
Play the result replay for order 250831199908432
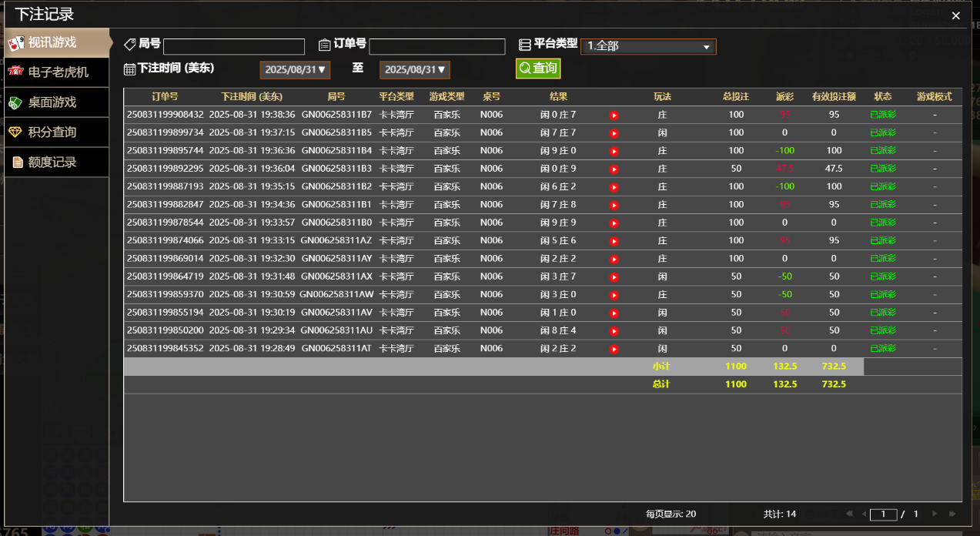coord(614,114)
